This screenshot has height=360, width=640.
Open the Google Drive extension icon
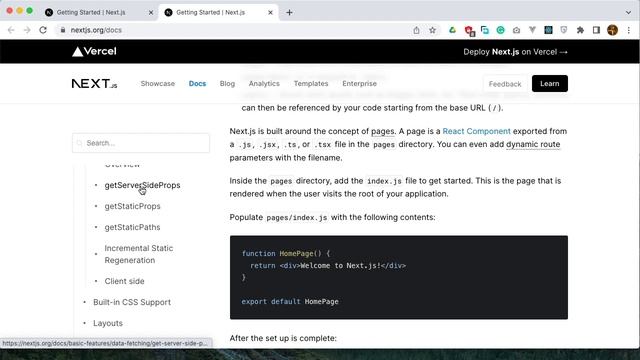[452, 30]
